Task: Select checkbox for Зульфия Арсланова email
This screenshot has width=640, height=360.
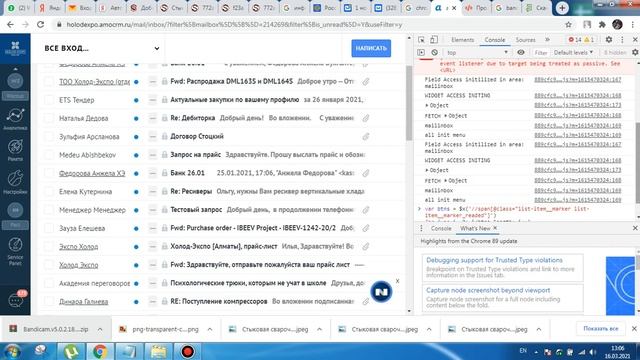Action: coord(49,136)
